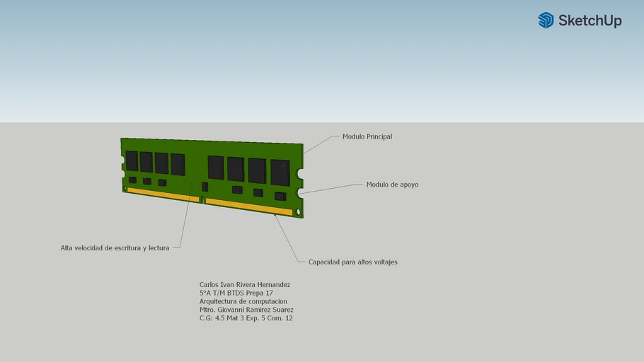Select the Carlos Ivan Rivera Hernandez text line

(x=245, y=285)
